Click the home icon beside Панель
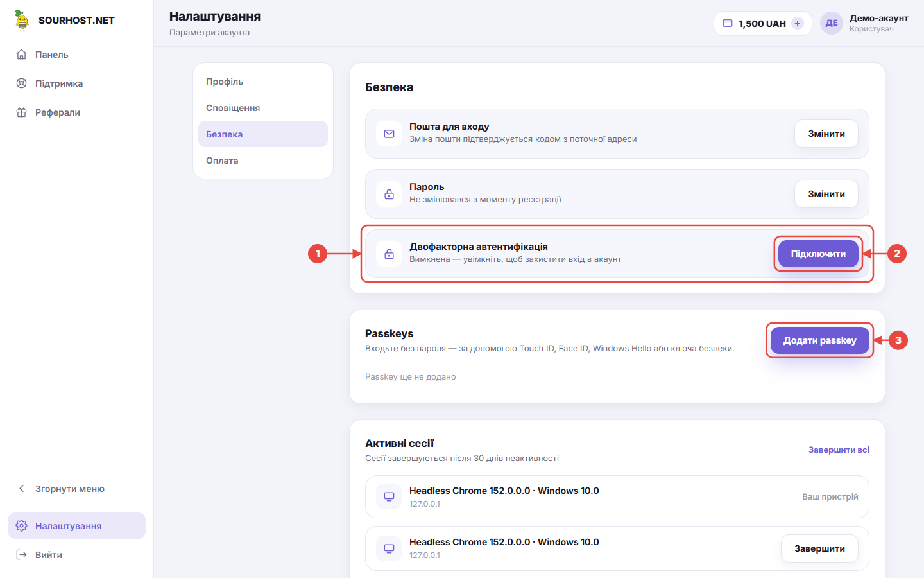924x578 pixels. coord(21,55)
